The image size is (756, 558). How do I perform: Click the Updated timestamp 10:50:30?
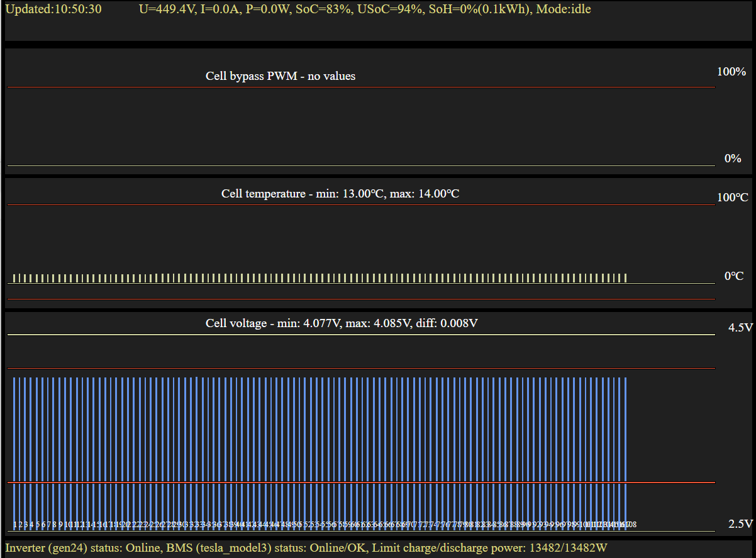(53, 9)
